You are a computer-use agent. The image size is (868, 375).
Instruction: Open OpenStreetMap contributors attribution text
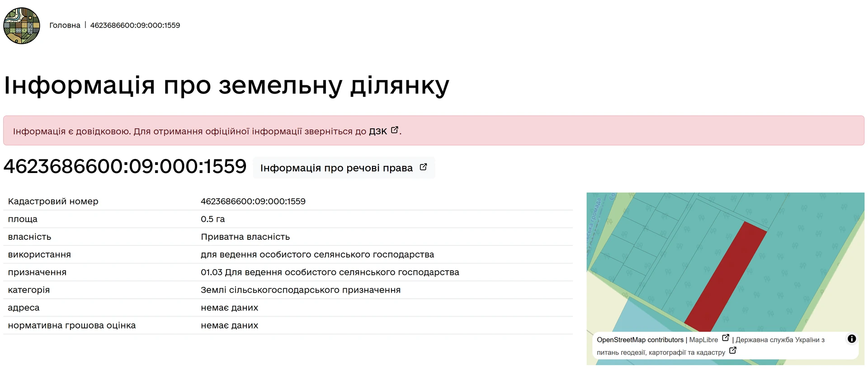640,340
